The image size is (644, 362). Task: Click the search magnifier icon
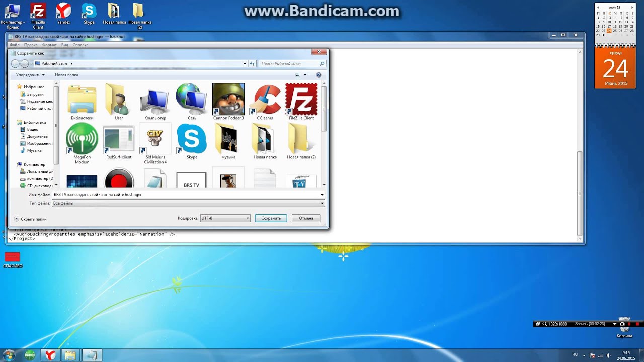coord(322,64)
